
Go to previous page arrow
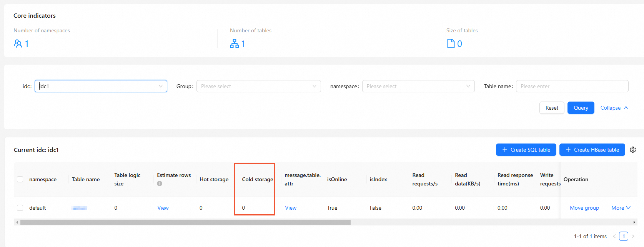coord(614,236)
